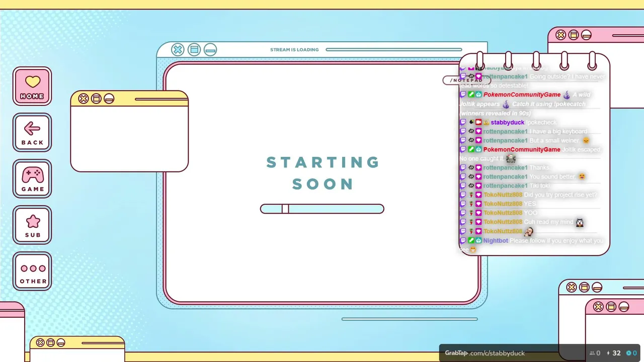Click TokoNuttz808 name beside 'YES'
The image size is (644, 362).
point(503,204)
